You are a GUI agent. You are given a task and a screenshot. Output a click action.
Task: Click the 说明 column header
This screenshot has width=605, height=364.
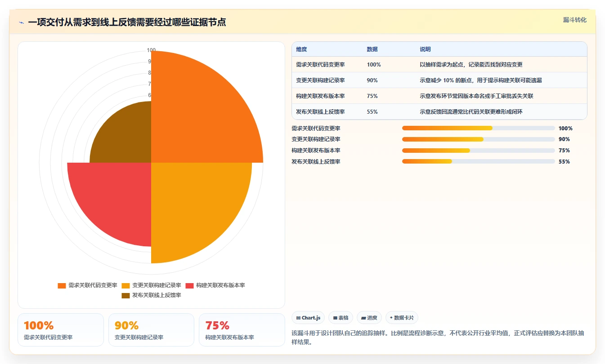425,49
